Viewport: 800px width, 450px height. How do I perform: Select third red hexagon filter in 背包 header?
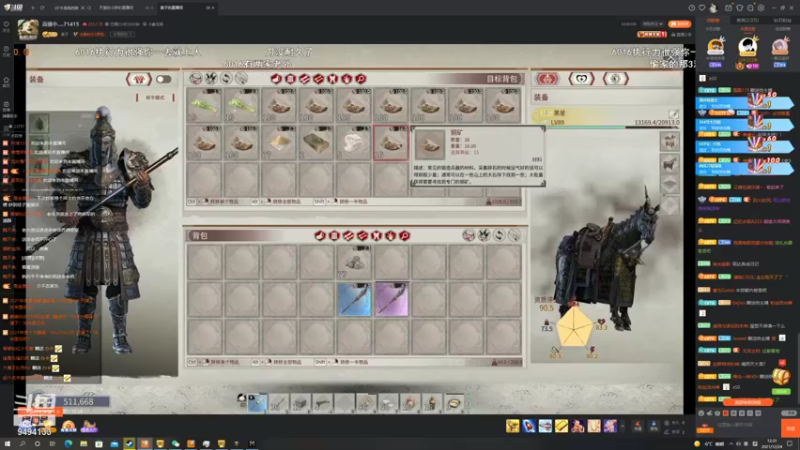348,236
